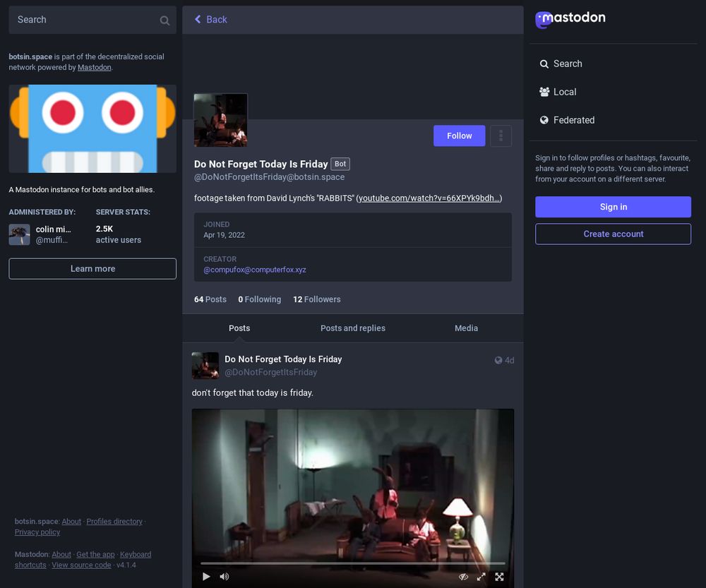The width and height of the screenshot is (706, 588).
Task: Switch to the Posts tab
Action: click(239, 328)
